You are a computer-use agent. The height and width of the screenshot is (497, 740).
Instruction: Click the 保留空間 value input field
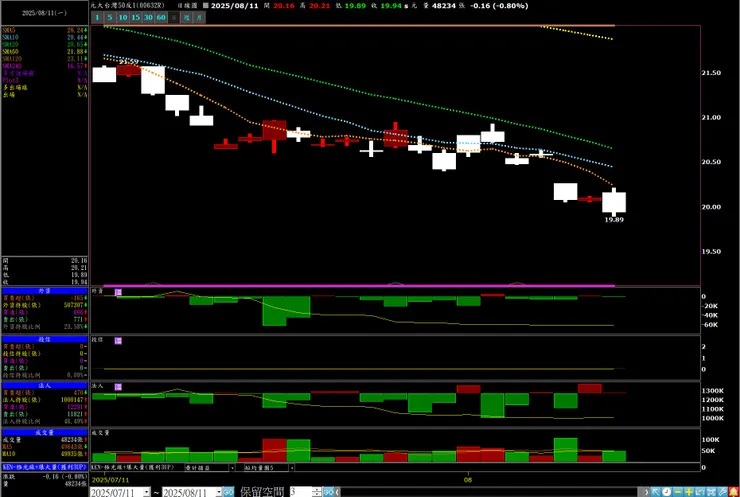pyautogui.click(x=301, y=492)
